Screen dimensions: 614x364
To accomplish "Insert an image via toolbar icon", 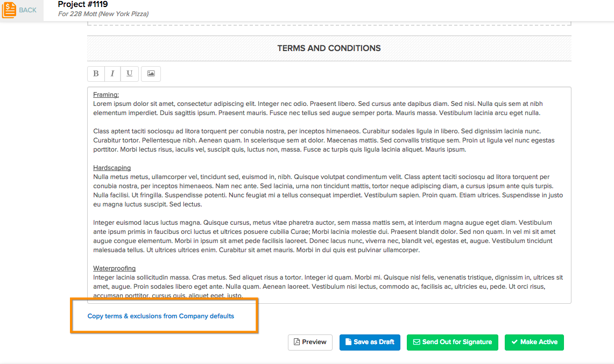I will 151,74.
